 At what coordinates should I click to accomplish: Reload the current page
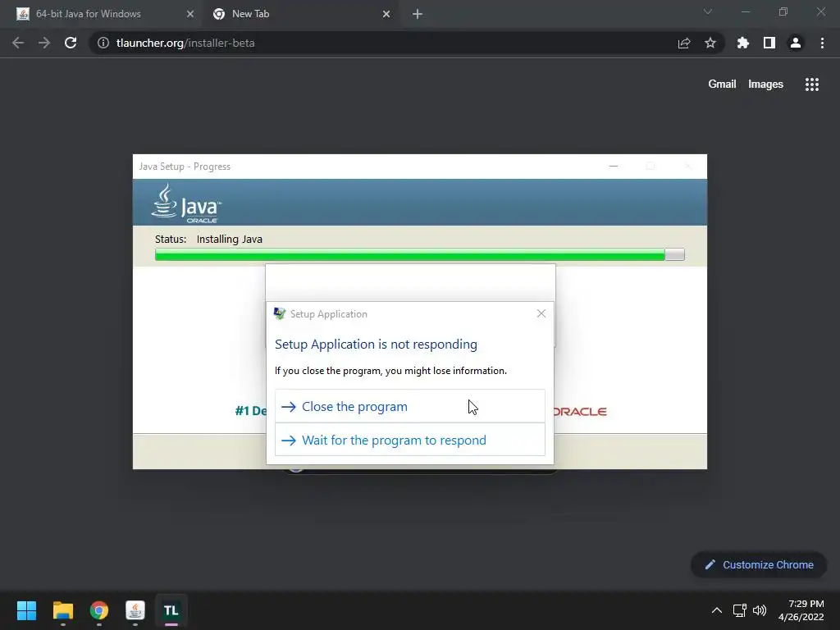71,43
